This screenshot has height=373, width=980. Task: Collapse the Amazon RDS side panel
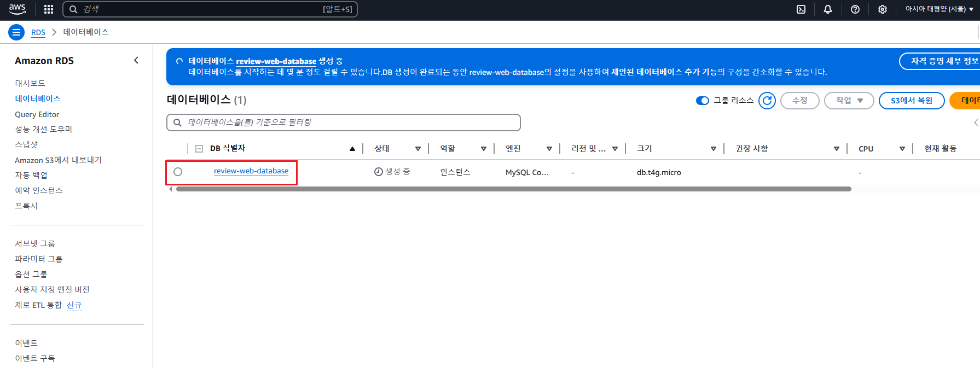pos(136,60)
